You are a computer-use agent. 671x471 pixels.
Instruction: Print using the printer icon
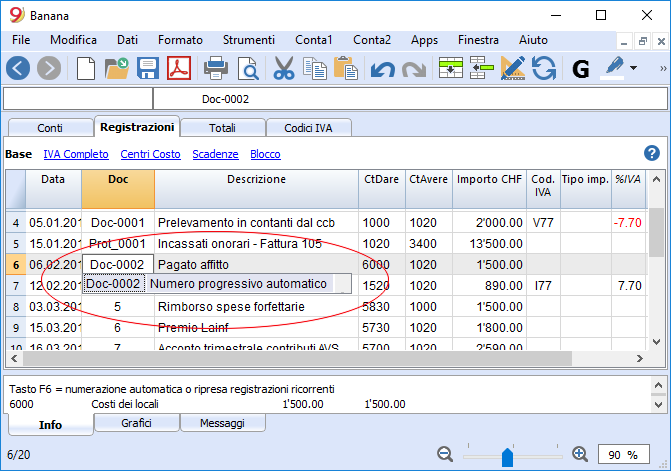(x=216, y=68)
